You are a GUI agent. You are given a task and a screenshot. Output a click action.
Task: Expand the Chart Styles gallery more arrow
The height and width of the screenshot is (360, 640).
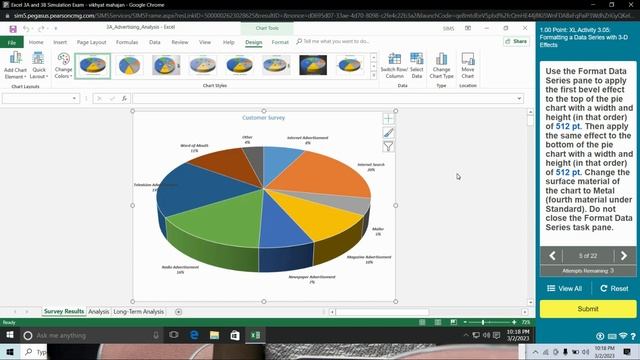tap(373, 75)
